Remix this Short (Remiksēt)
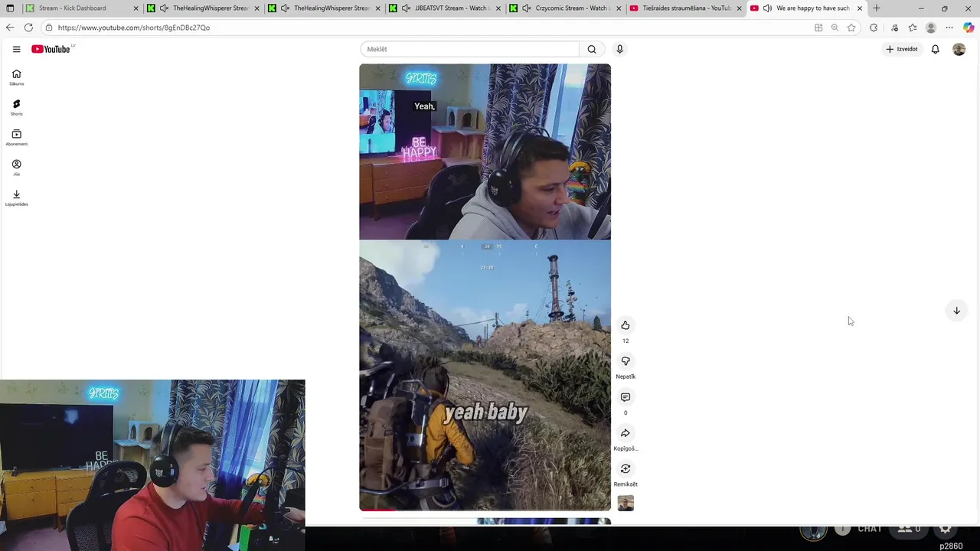The image size is (980, 551). 626,469
